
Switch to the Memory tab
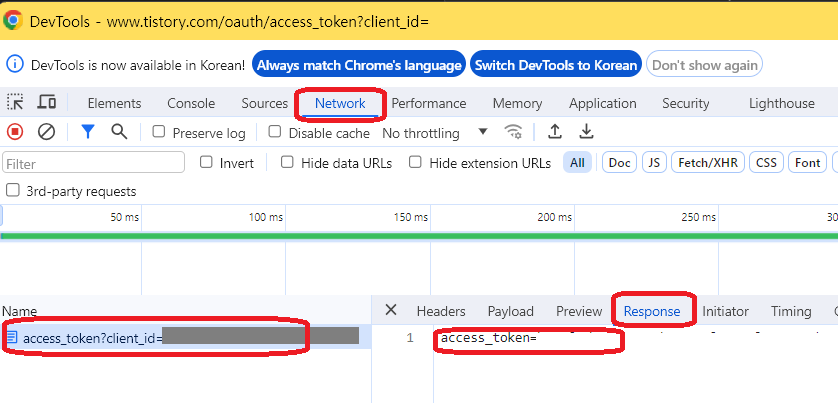[x=517, y=103]
